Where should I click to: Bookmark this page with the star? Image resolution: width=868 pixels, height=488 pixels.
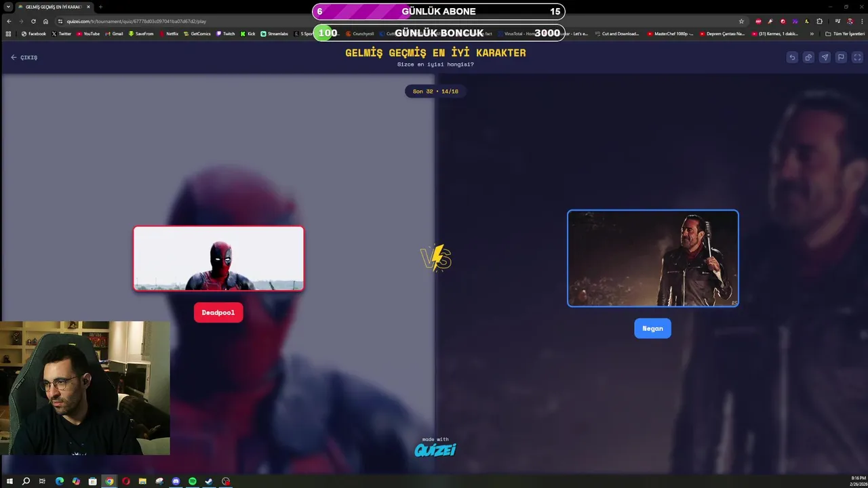[x=741, y=21]
